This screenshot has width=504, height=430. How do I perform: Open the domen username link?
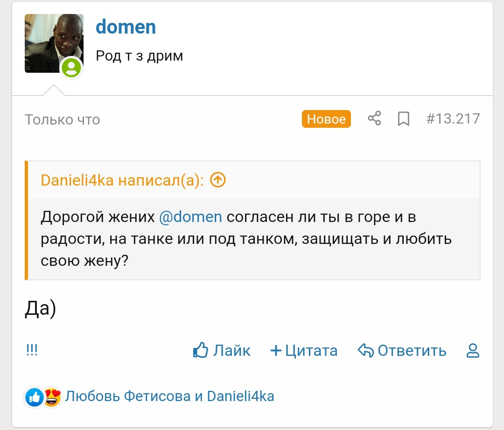tap(126, 27)
